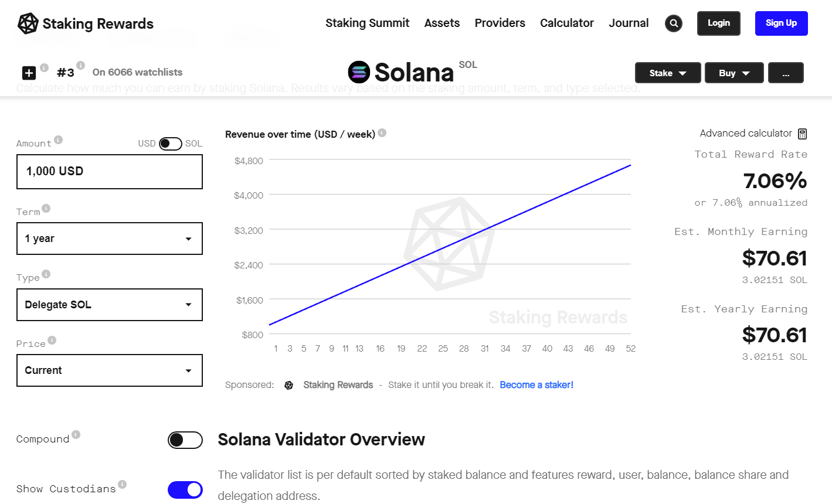Add Solana to watchlist with plus icon
Viewport: 832px width, 504px height.
[29, 73]
